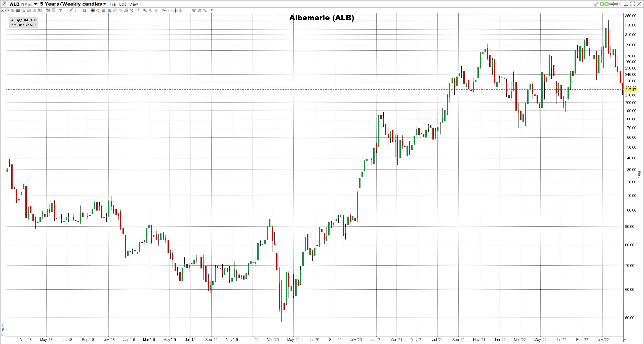The height and width of the screenshot is (344, 644).
Task: Expand 5 Years/Weekly candles dropdown
Action: coord(105,4)
